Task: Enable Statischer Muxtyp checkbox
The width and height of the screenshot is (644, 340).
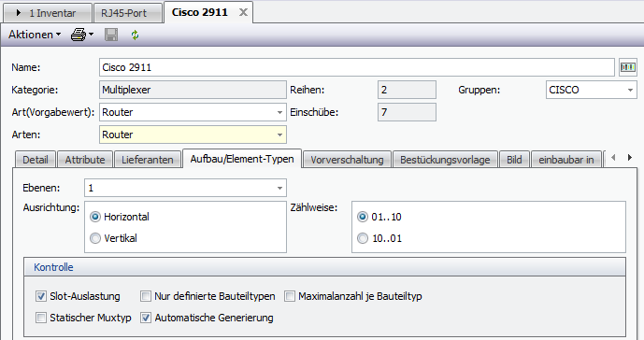Action: (x=41, y=318)
